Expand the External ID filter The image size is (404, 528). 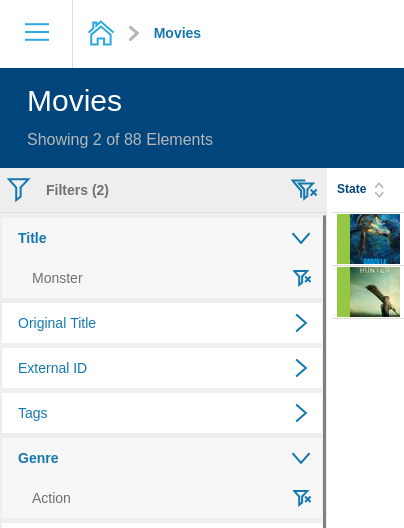[301, 368]
